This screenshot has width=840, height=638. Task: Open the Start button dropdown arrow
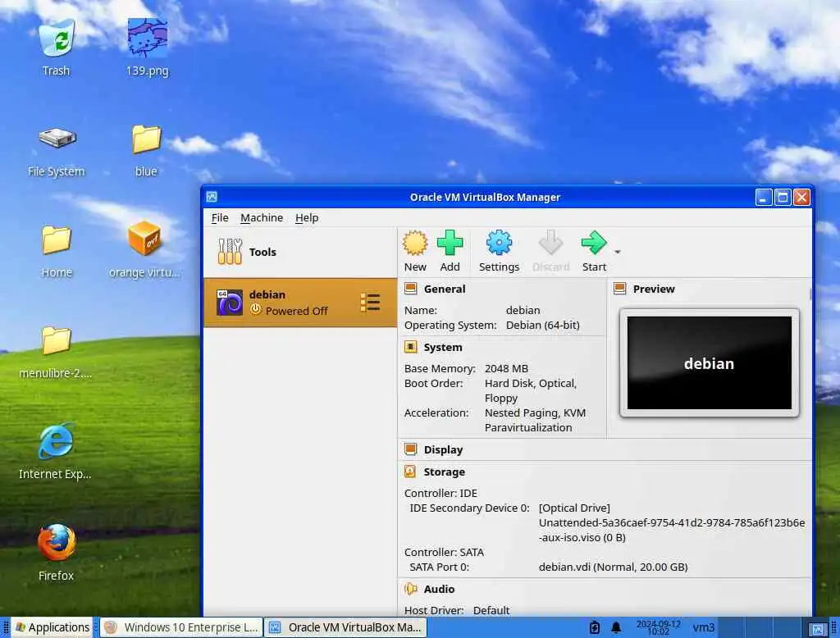click(x=618, y=252)
